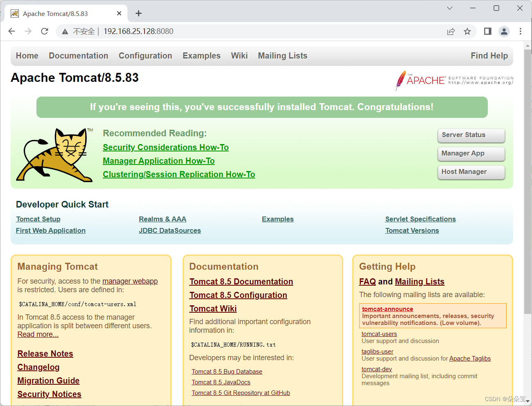Open the Apache Taglibs link
Screen dimensions: 532x406
[x=470, y=359]
